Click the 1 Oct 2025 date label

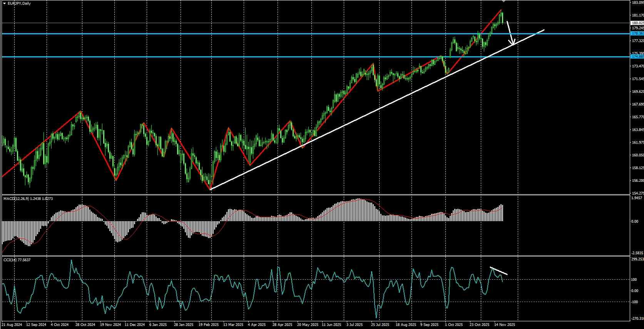(x=453, y=325)
